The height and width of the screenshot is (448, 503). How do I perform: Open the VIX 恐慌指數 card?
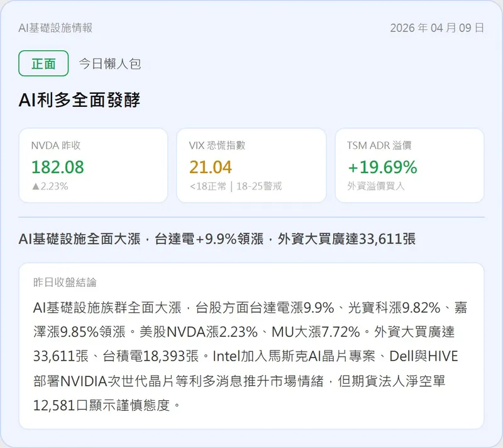251,165
